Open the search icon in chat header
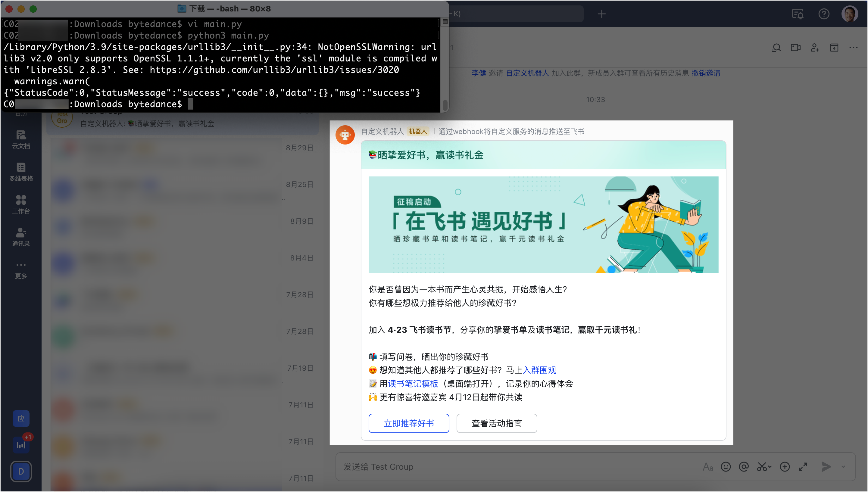 point(776,48)
